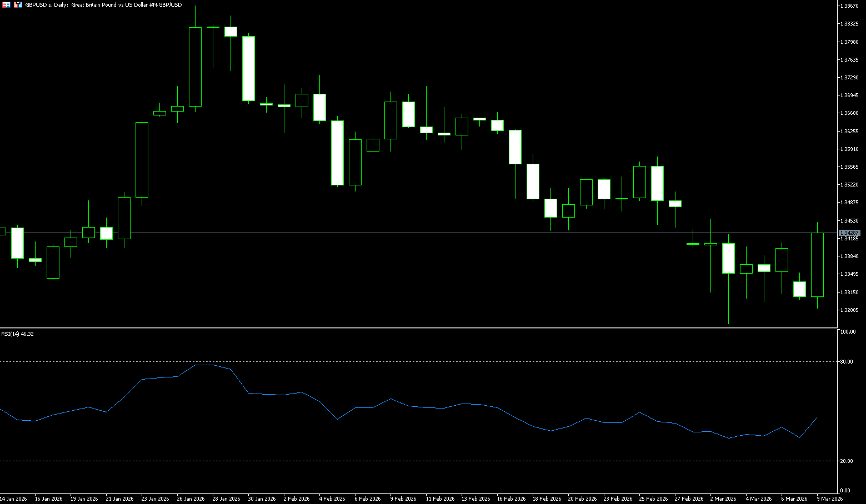Click the 20.00 RSI level label
The image size is (866, 504).
pyautogui.click(x=847, y=461)
